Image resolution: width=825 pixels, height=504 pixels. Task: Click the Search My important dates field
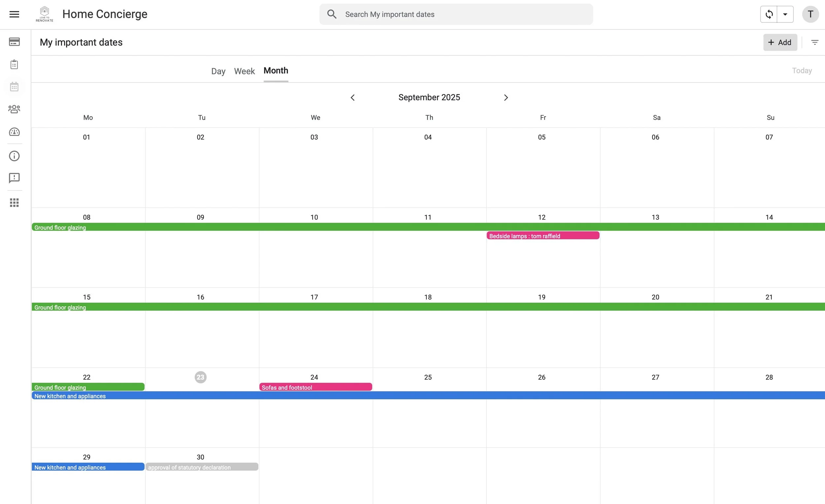pos(456,15)
